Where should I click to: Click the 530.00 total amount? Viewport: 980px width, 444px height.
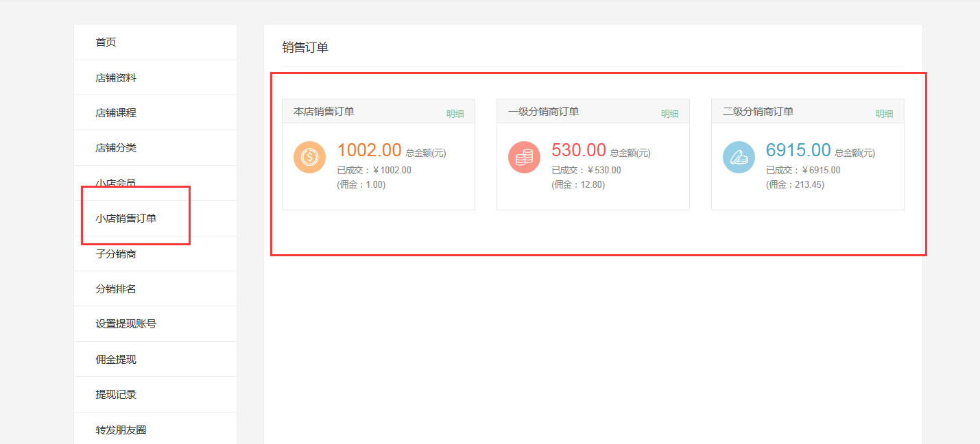click(579, 150)
